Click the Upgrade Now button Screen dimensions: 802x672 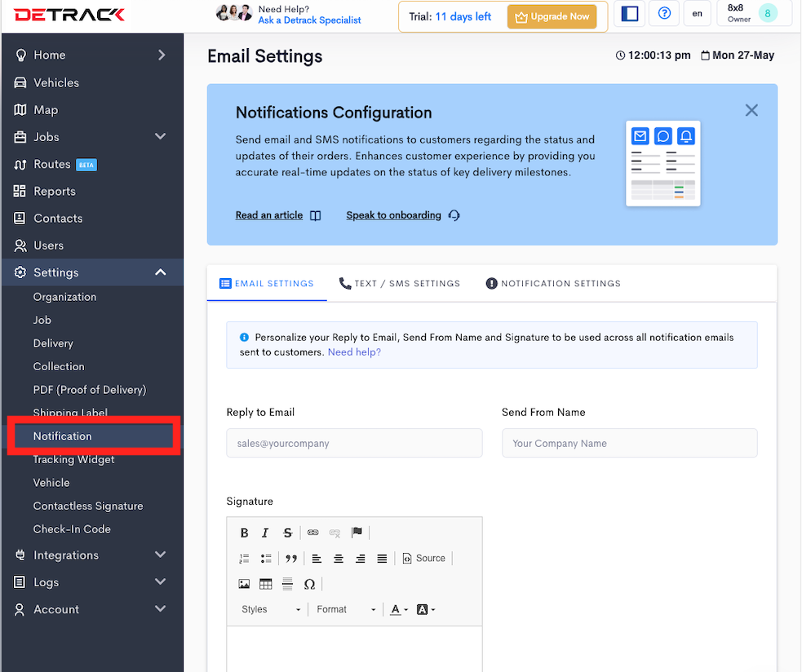point(552,15)
